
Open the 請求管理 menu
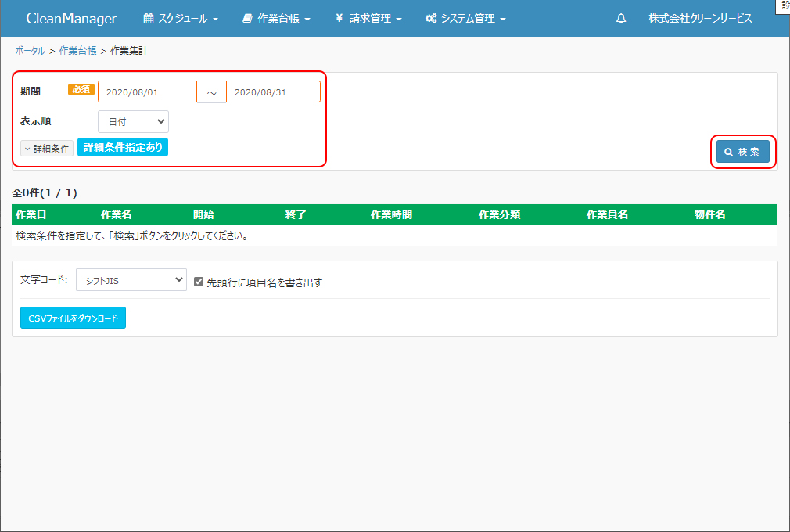[368, 19]
